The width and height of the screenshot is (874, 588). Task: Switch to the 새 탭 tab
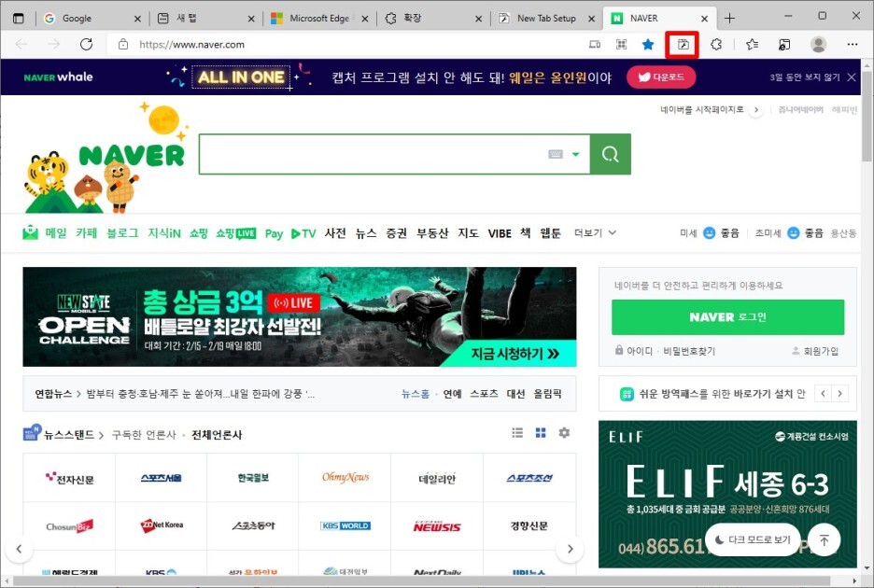coord(205,19)
